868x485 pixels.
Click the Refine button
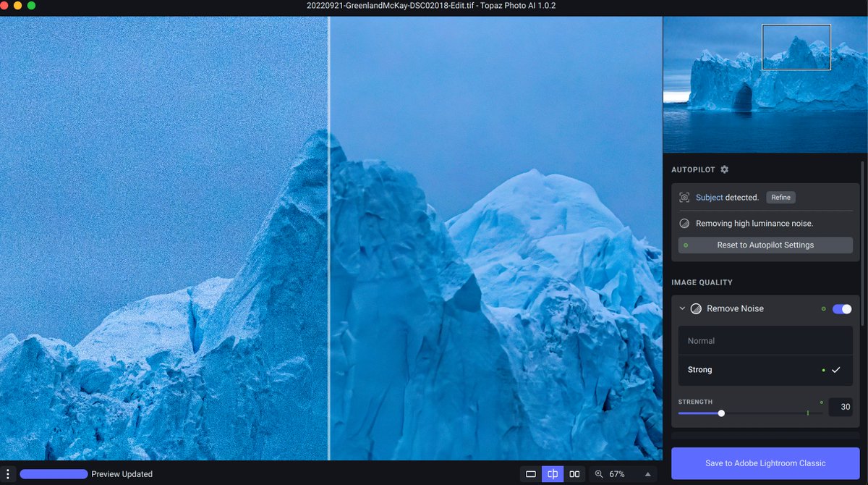tap(780, 198)
